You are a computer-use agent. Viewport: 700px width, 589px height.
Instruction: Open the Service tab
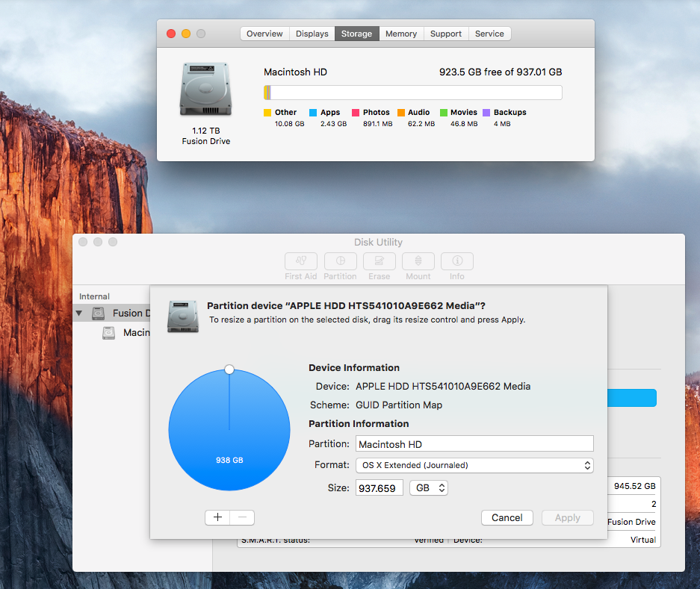click(490, 34)
